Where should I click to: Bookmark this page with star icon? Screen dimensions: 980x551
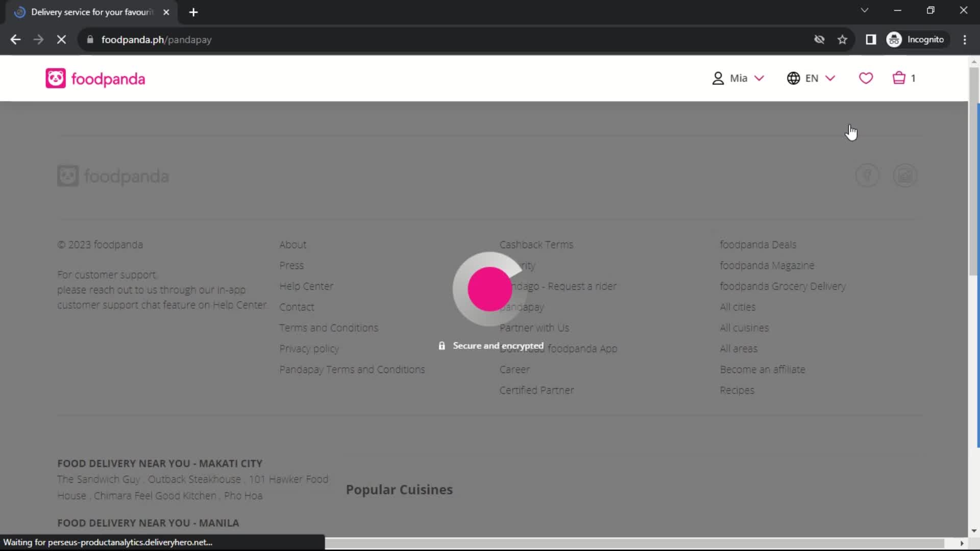coord(842,39)
